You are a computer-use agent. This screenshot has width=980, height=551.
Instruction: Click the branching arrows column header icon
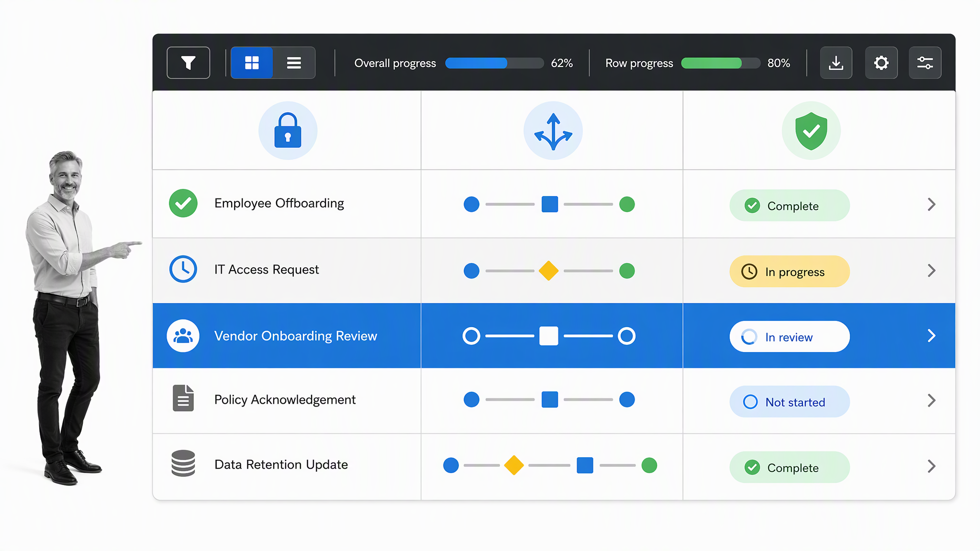pos(553,131)
